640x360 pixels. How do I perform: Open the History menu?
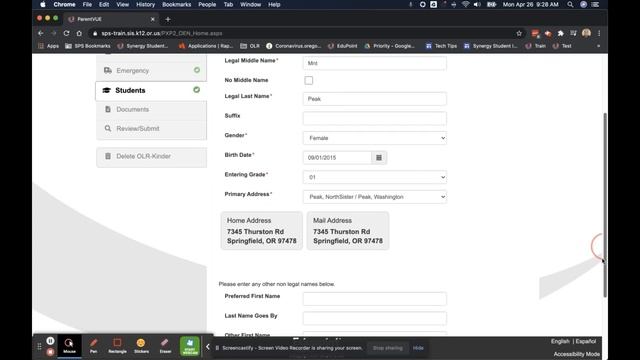(x=145, y=4)
